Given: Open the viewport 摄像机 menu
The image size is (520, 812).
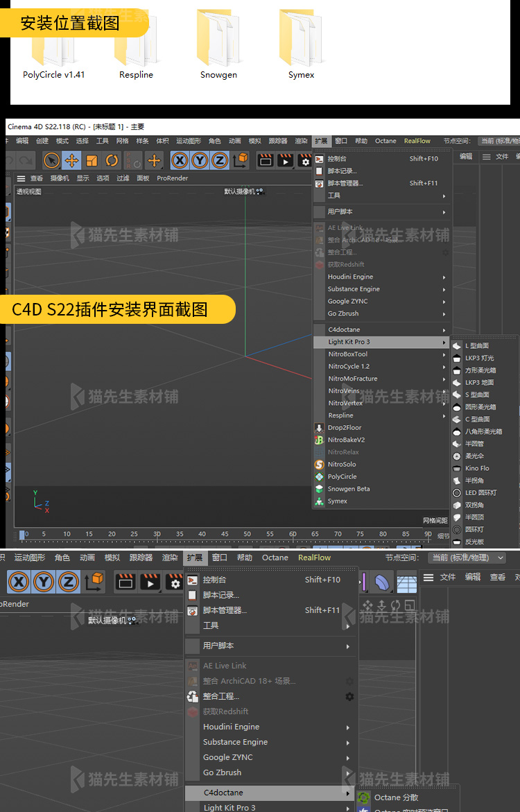Looking at the screenshot, I should [x=60, y=178].
